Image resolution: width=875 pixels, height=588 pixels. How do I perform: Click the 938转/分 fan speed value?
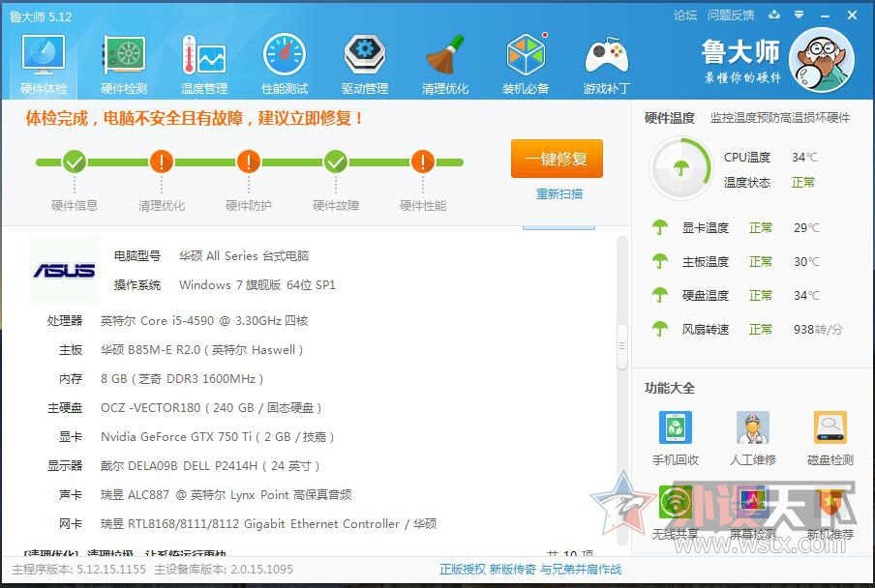818,330
